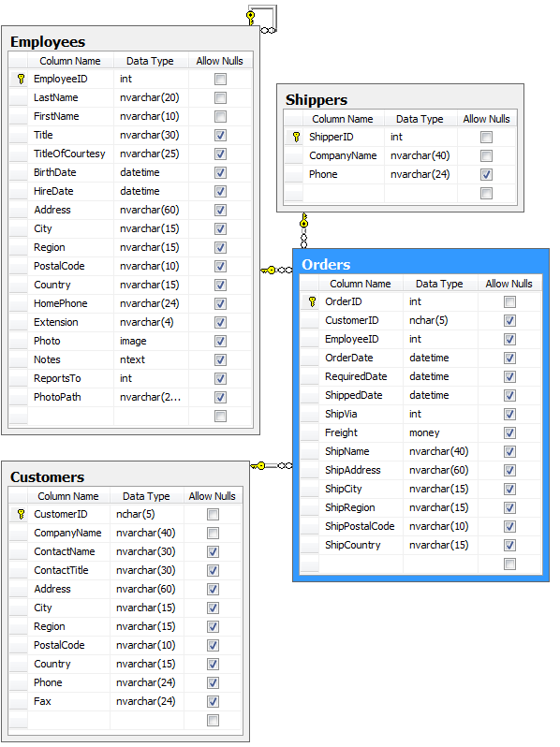This screenshot has width=560, height=747.
Task: Click the empty new-row cell in Customers table
Action: (x=69, y=721)
